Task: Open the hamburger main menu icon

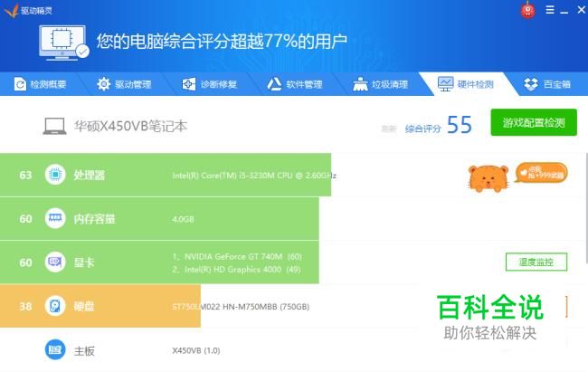Action: click(x=550, y=10)
